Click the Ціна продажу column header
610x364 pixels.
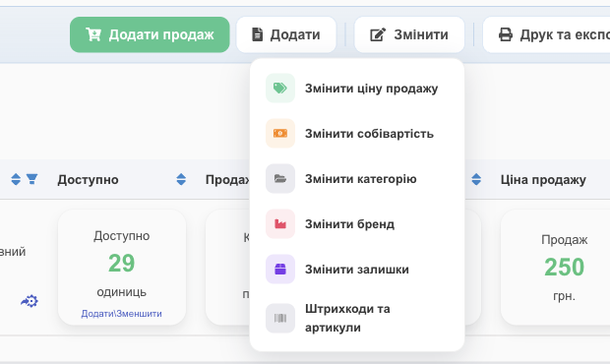(x=543, y=180)
